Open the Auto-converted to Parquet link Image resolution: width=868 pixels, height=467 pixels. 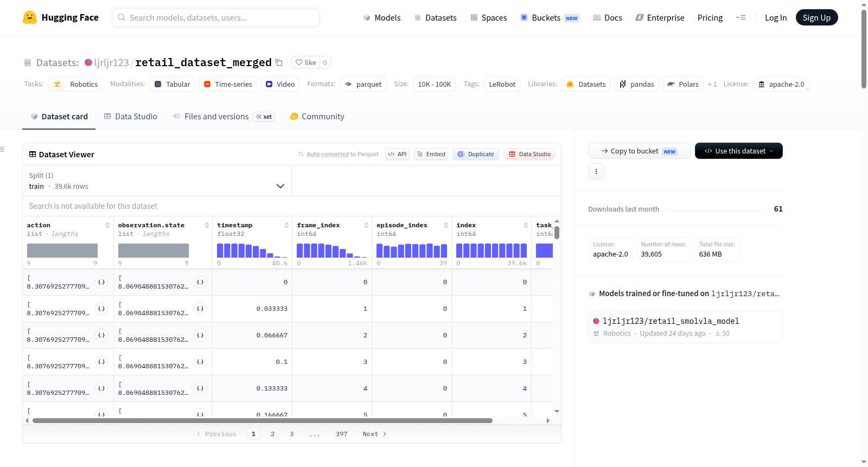pos(328,154)
